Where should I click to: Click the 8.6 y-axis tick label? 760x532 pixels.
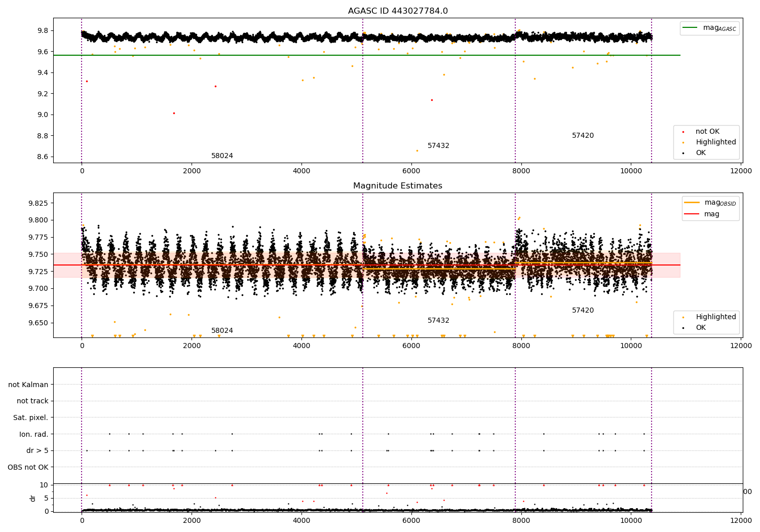click(x=43, y=157)
